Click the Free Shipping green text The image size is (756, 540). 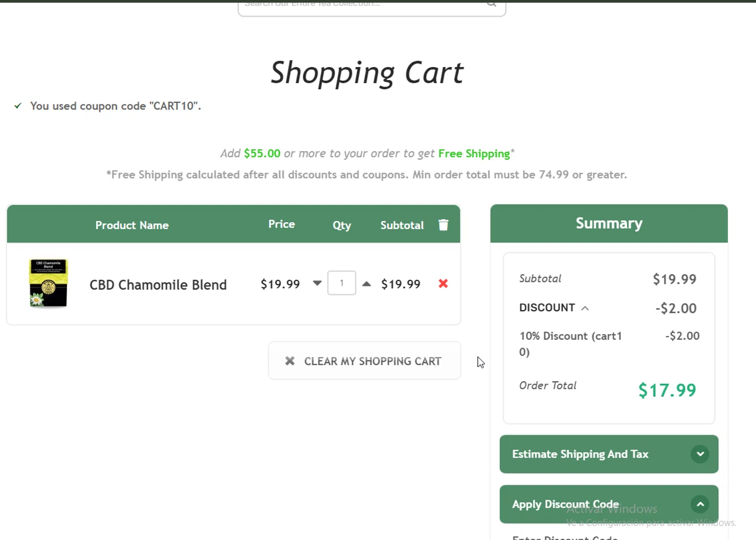474,154
